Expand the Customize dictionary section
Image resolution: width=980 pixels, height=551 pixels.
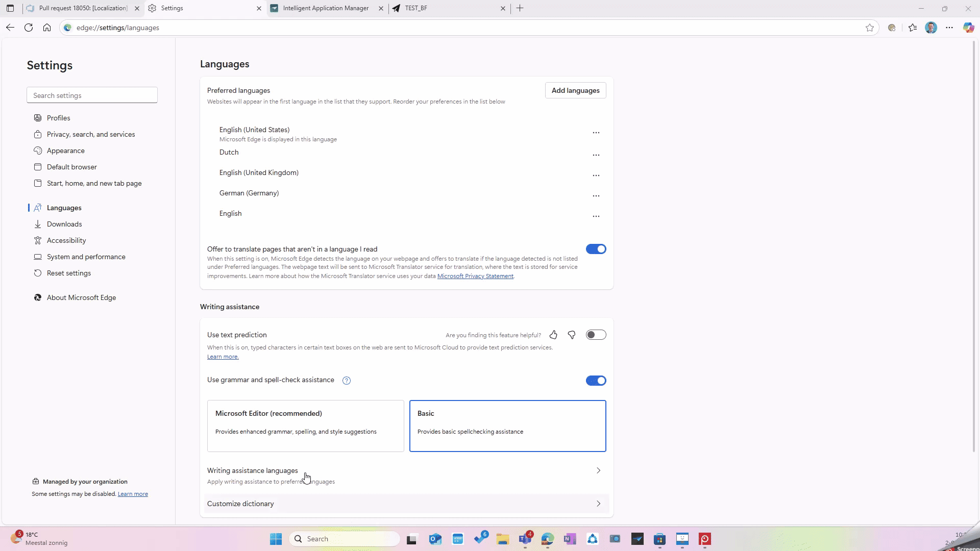406,504
